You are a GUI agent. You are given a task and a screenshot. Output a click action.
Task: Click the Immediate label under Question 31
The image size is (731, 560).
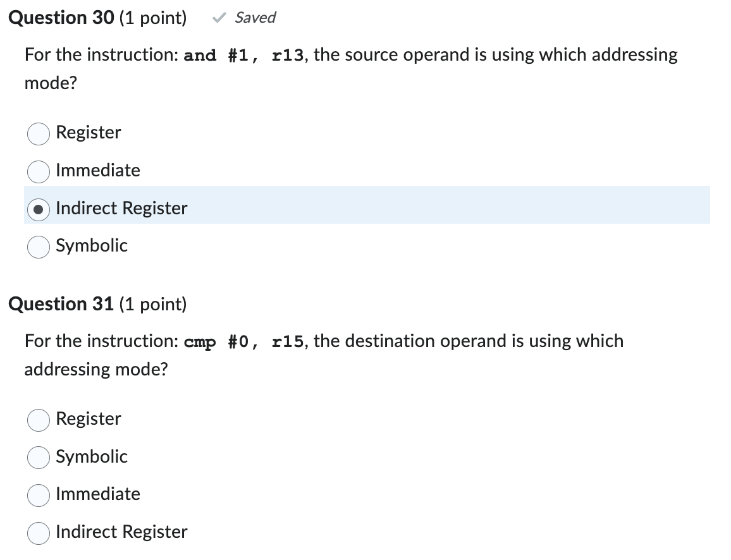coord(98,494)
